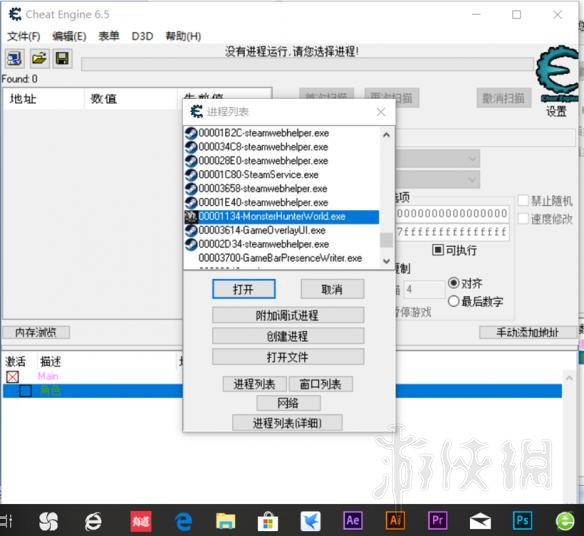Image resolution: width=584 pixels, height=536 pixels.
Task: Click 进程列表 button in dialog
Action: [x=255, y=384]
